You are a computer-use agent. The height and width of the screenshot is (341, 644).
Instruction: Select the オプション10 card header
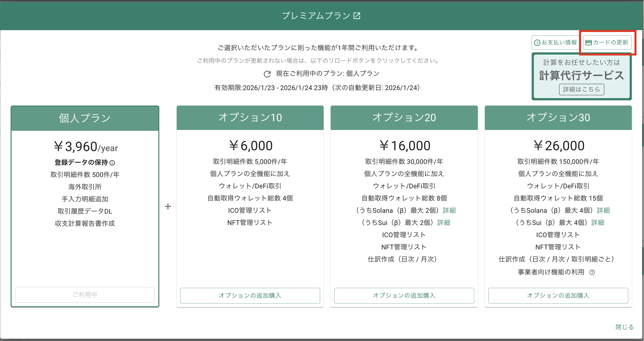[x=250, y=118]
